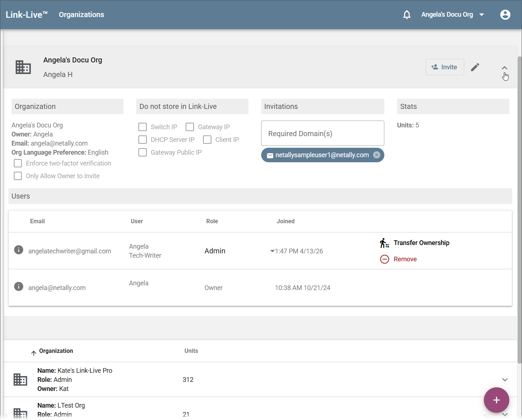522x420 pixels.
Task: Collapse the Angela's Docu Org panel
Action: 505,68
